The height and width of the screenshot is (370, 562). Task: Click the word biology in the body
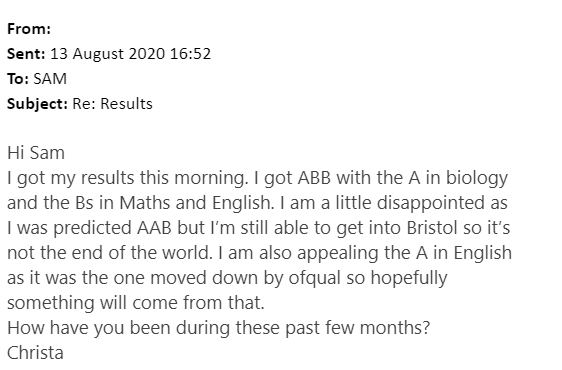[x=477, y=179]
